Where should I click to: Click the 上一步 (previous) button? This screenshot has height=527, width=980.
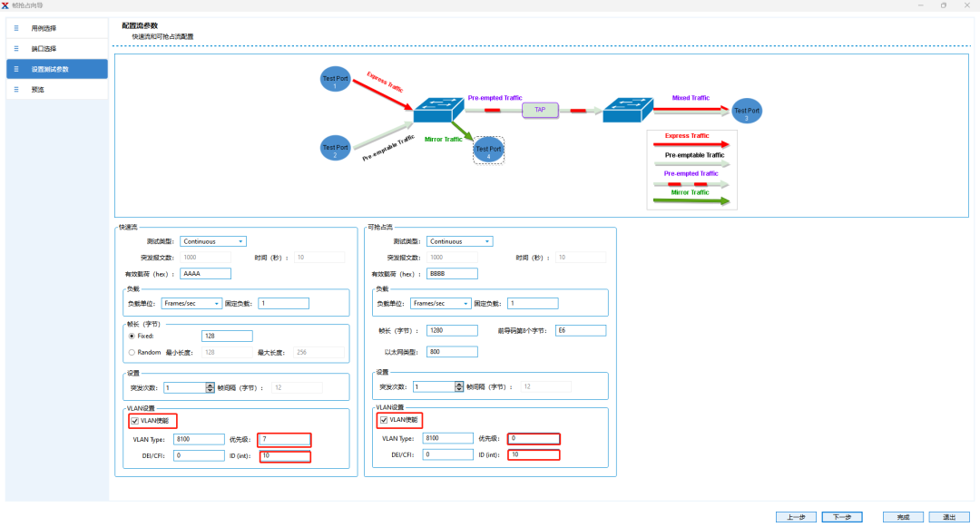[x=797, y=517]
